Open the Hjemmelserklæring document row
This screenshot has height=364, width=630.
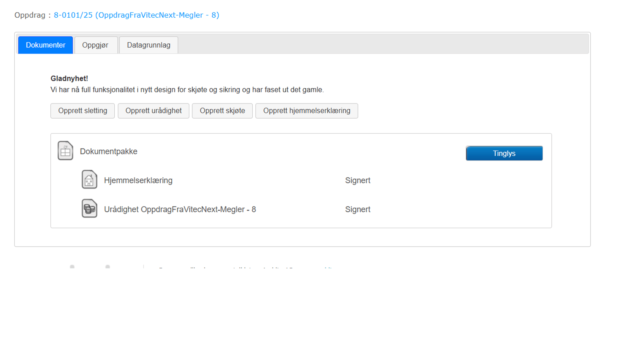(x=138, y=180)
